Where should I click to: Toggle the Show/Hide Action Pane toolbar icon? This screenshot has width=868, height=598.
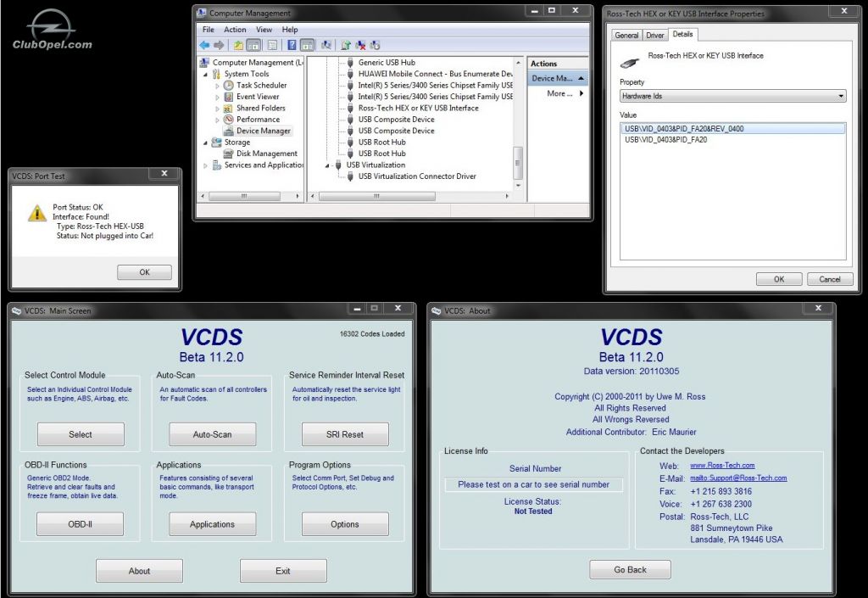tap(307, 46)
